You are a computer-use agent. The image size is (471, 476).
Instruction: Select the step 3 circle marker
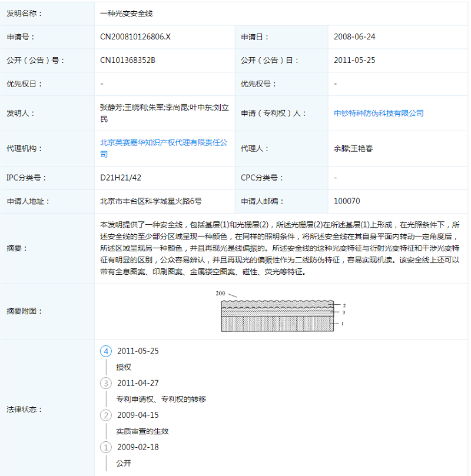[x=106, y=383]
